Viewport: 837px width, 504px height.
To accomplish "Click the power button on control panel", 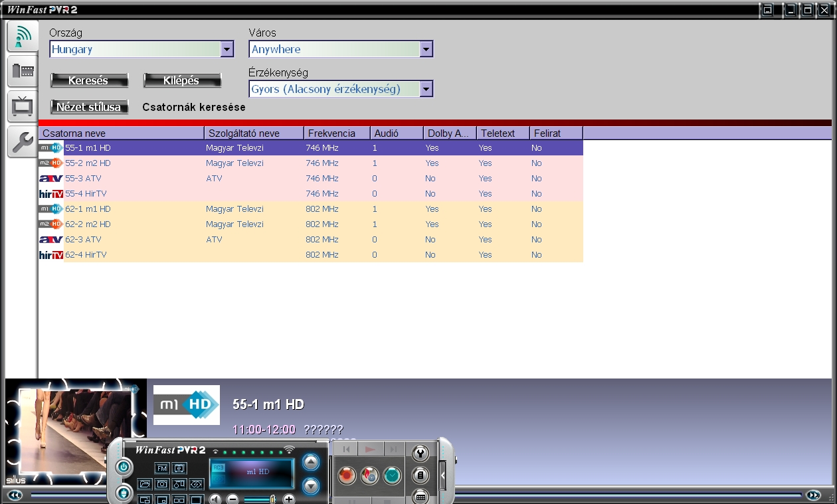I will pyautogui.click(x=124, y=467).
